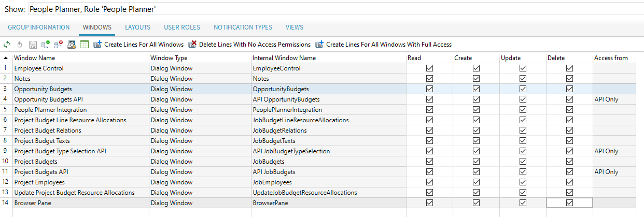Click the delete line icon

(x=59, y=45)
